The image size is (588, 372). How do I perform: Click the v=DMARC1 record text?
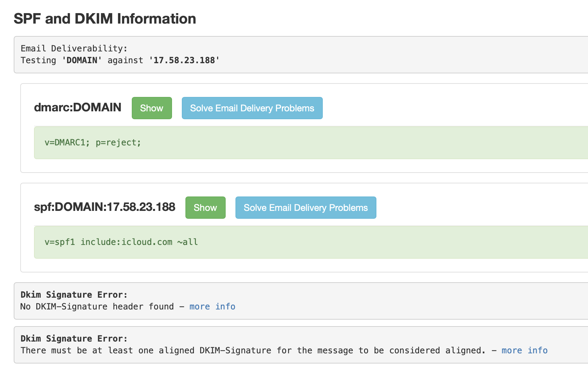[x=93, y=142]
